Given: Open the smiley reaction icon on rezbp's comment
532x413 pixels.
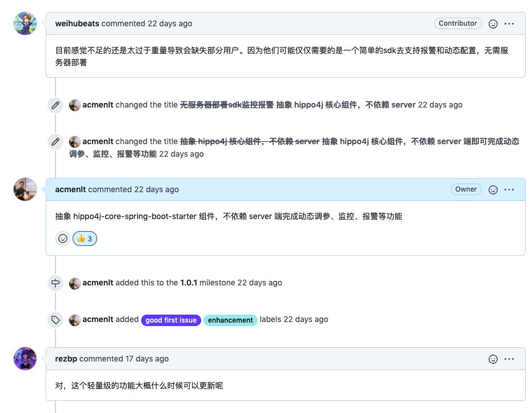Looking at the screenshot, I should [x=493, y=359].
